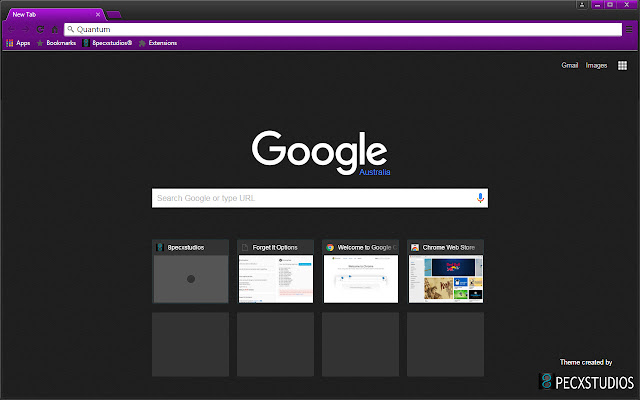This screenshot has height=400, width=640.
Task: Open the Apps bookmark shortcut
Action: point(18,43)
